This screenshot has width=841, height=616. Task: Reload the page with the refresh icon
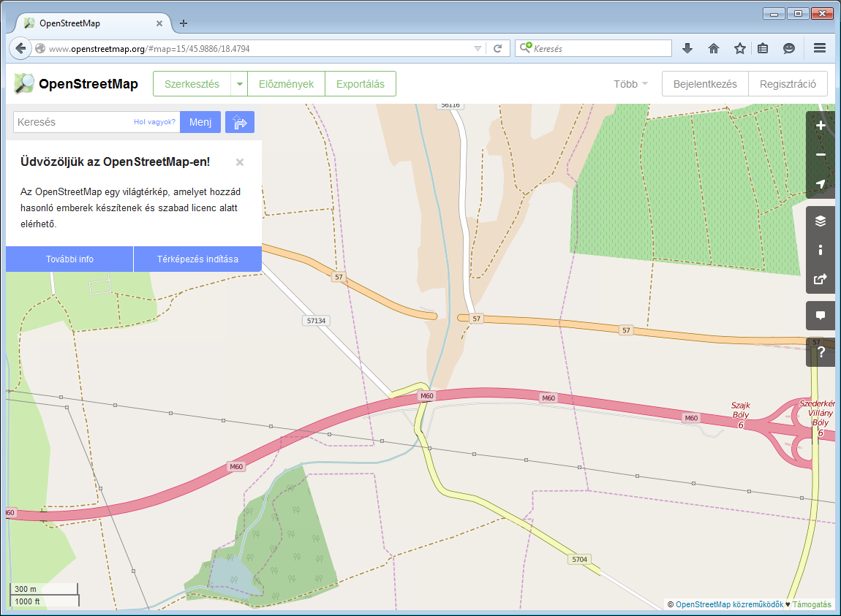point(498,48)
